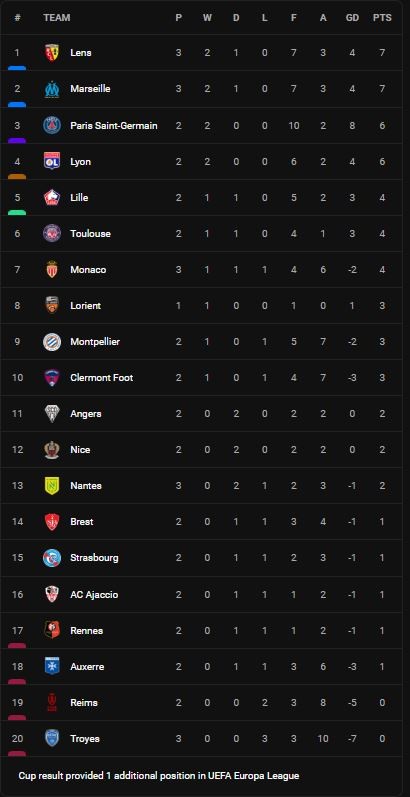Click the Lens club crest icon
This screenshot has height=797, width=410.
(x=52, y=52)
